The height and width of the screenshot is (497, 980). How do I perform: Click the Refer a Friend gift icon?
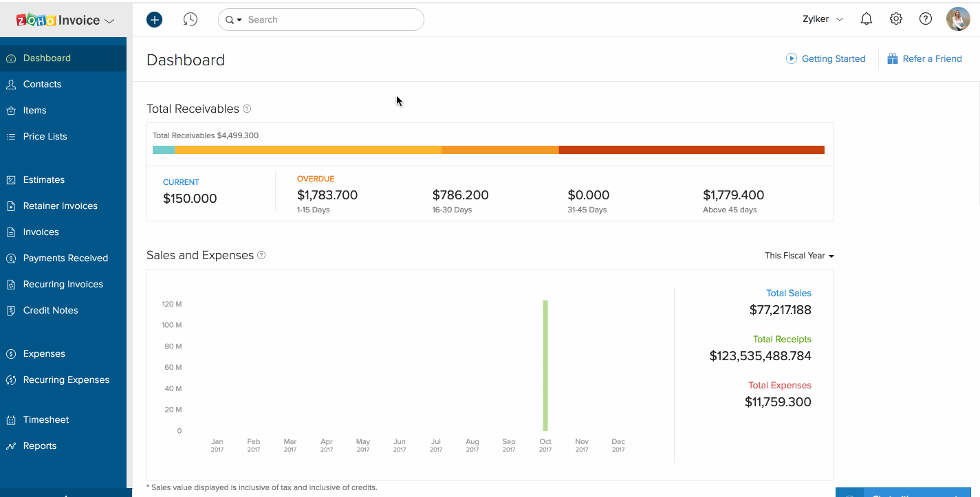[893, 58]
